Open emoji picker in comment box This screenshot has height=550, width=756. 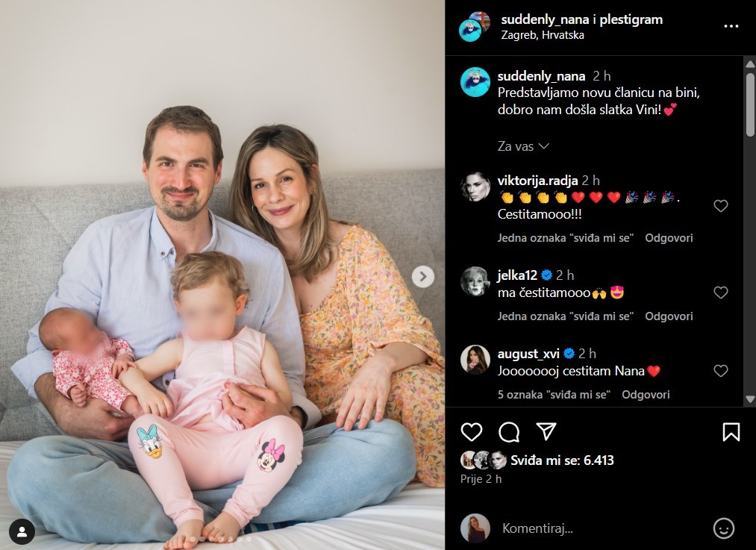point(723,528)
